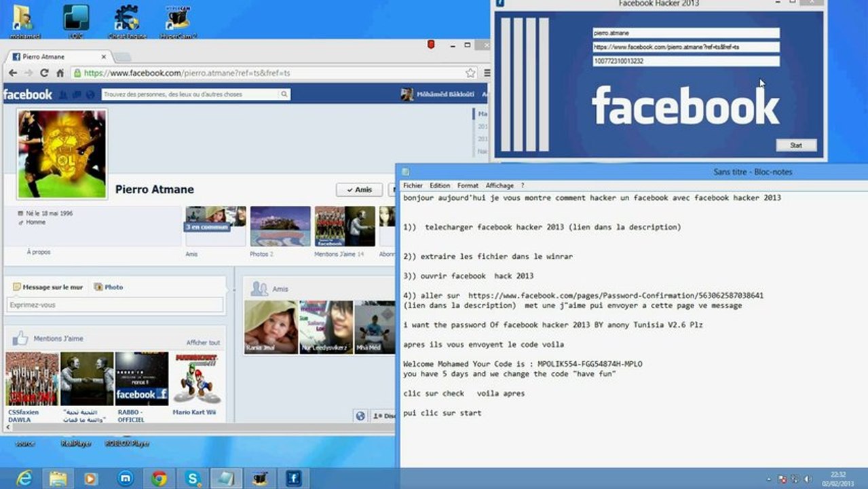Click the 100772310013232 ID field
The height and width of the screenshot is (489, 868).
(x=685, y=61)
